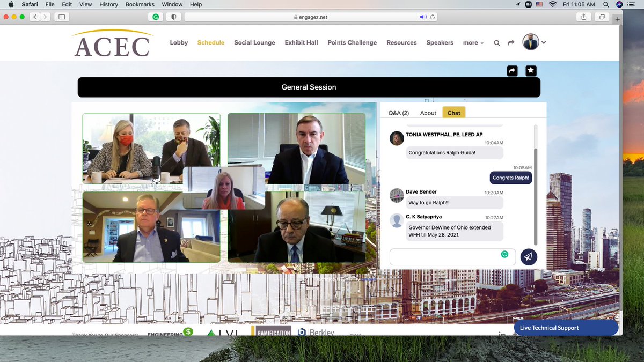Favorite the session with the star button
Viewport: 644px width, 362px height.
[x=531, y=71]
